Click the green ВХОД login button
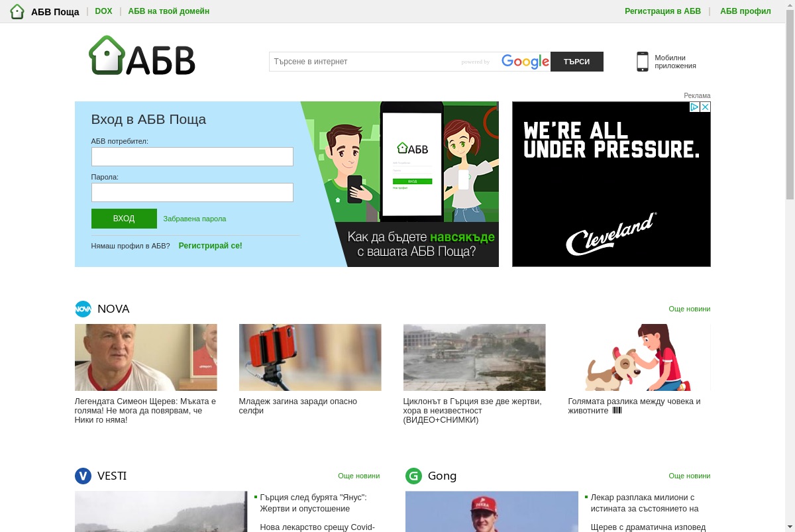This screenshot has width=795, height=532. pyautogui.click(x=124, y=219)
